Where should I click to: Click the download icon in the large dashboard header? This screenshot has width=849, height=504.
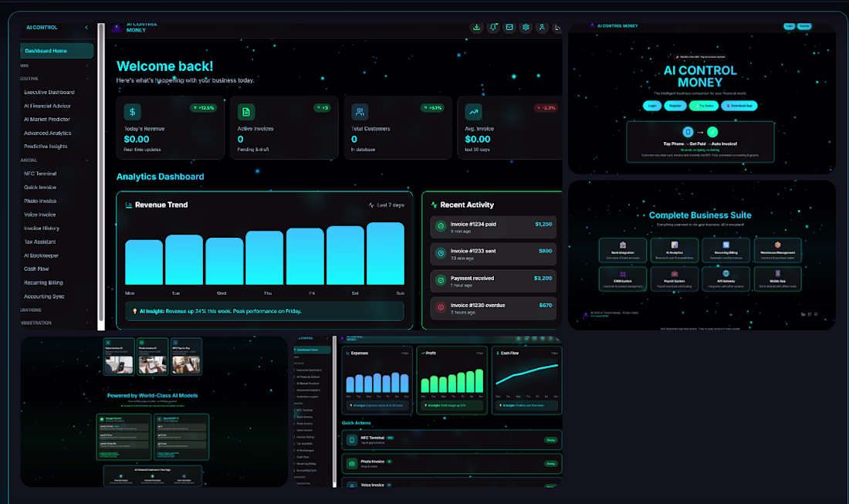tap(476, 27)
